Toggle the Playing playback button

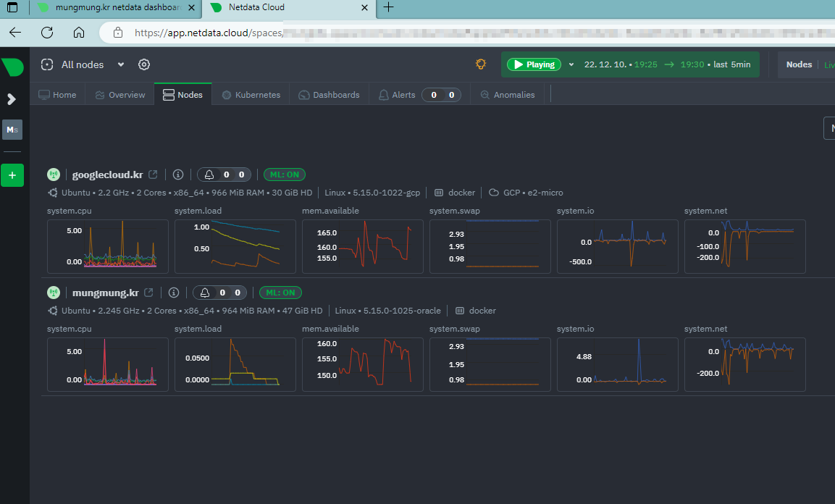point(534,64)
